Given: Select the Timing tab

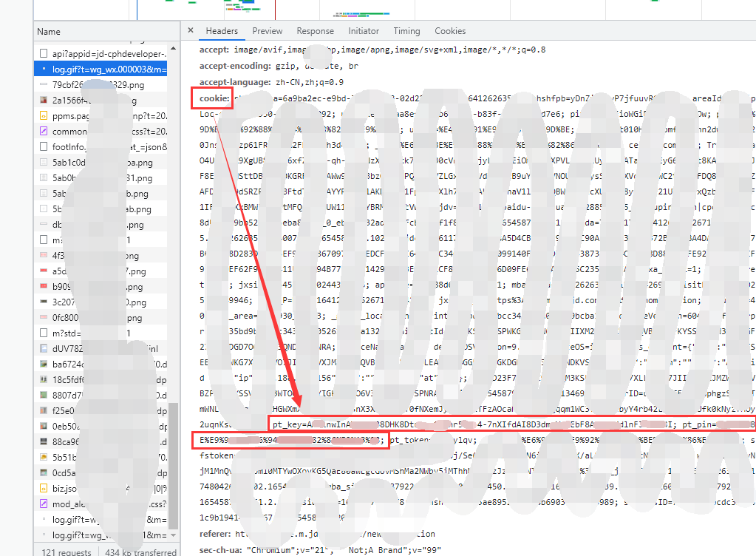Looking at the screenshot, I should click(x=406, y=31).
